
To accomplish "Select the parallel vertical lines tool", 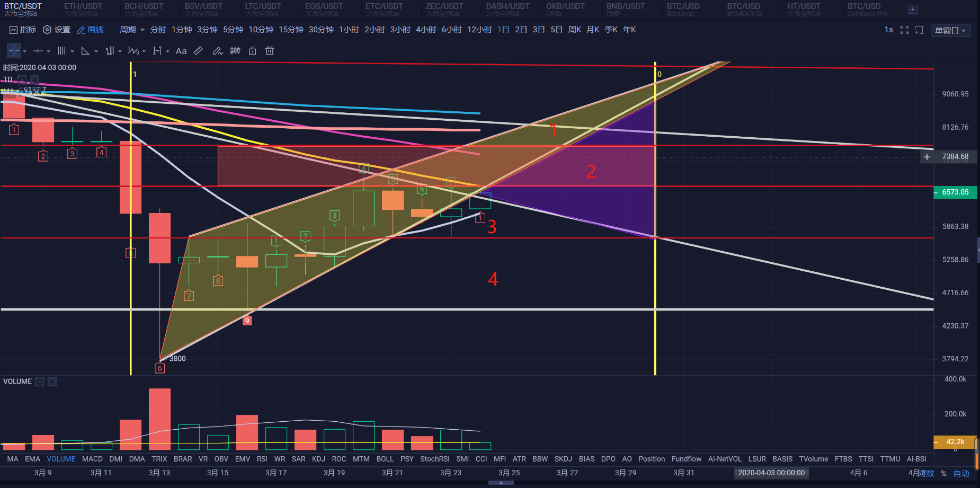I will 61,51.
